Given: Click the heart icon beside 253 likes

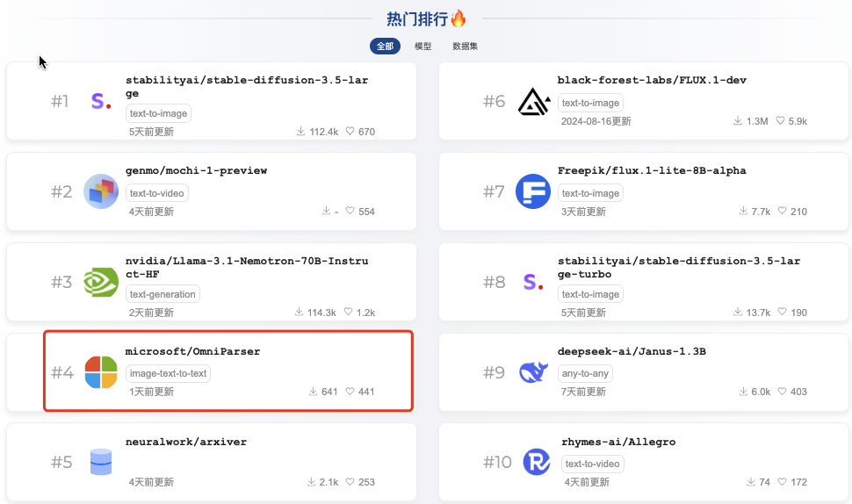Looking at the screenshot, I should tap(350, 481).
